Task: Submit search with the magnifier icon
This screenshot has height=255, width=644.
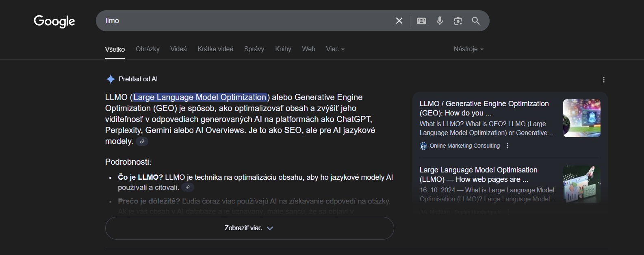Action: tap(476, 21)
